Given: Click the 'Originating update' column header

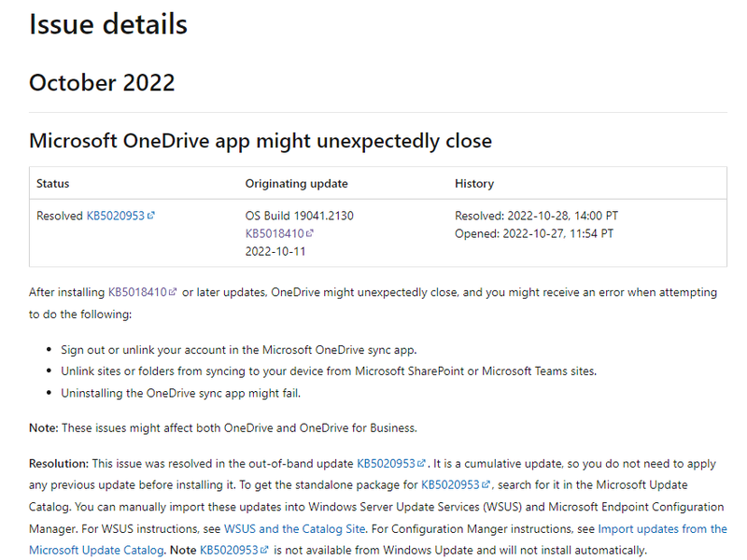Looking at the screenshot, I should click(x=297, y=184).
